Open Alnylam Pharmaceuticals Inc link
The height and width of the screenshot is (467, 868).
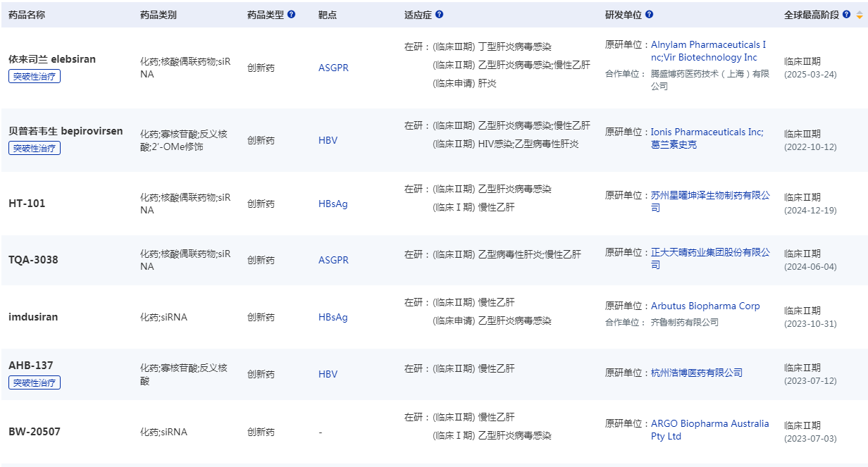708,45
